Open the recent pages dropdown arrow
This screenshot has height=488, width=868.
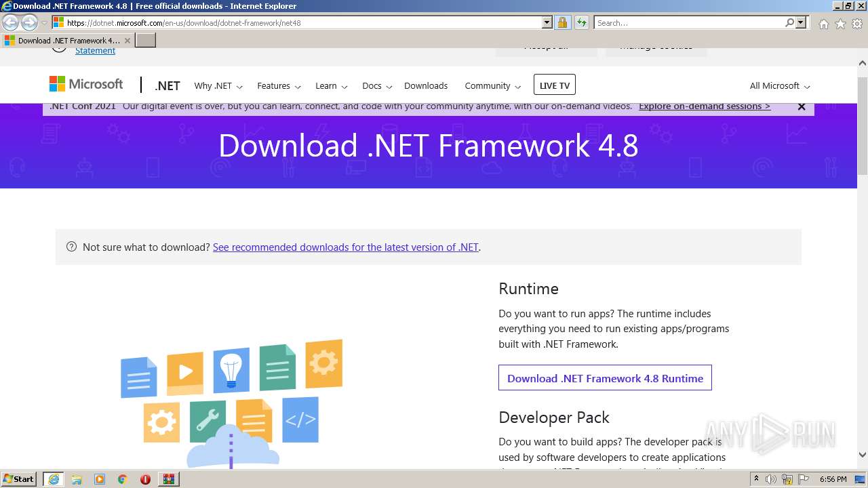44,23
